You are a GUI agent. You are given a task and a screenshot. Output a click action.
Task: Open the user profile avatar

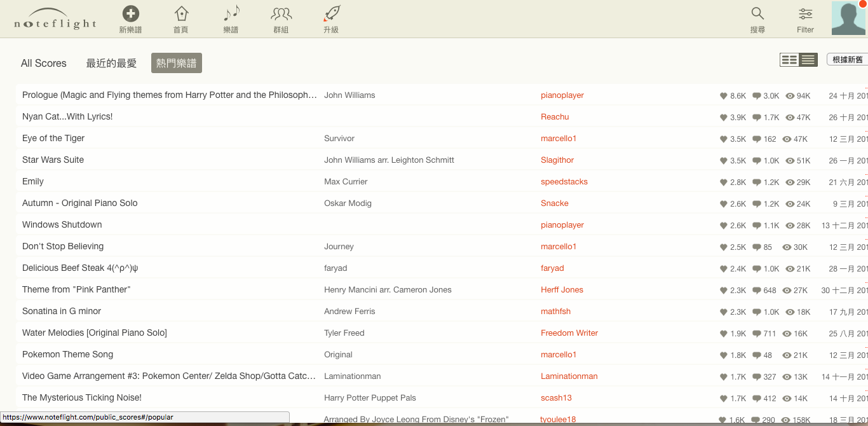coord(849,18)
